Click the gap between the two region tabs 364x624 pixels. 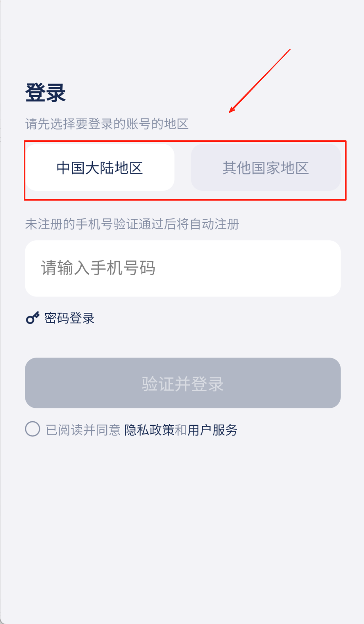point(183,168)
